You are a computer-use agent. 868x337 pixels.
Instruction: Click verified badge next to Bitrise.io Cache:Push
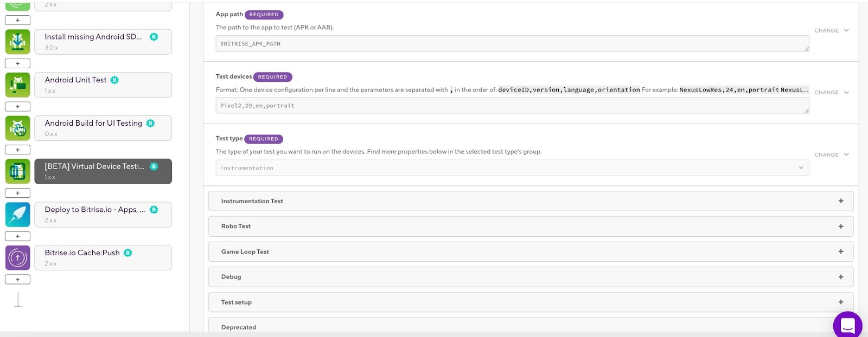(128, 253)
